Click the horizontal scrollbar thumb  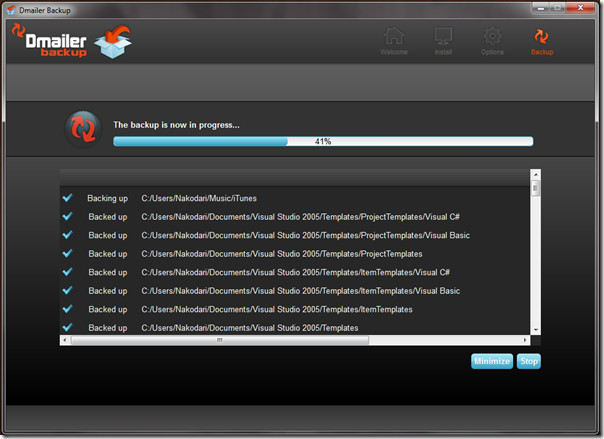220,340
